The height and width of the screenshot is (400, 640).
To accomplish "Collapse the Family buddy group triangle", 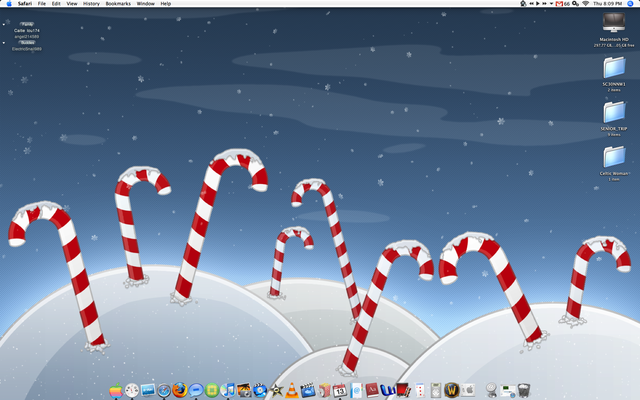I will (4, 24).
